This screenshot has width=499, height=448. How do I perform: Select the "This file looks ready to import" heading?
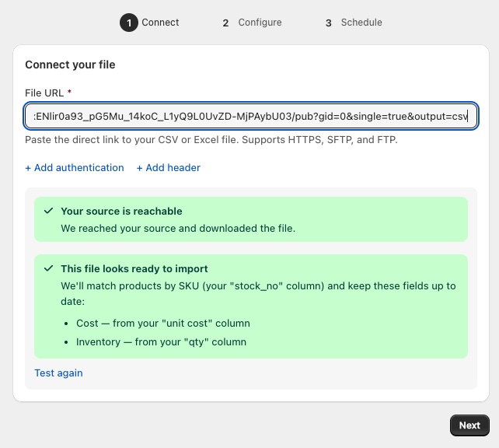134,269
